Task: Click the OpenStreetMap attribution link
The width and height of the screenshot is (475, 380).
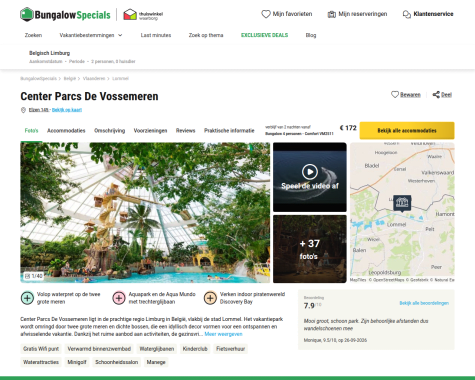Action: tap(387, 280)
